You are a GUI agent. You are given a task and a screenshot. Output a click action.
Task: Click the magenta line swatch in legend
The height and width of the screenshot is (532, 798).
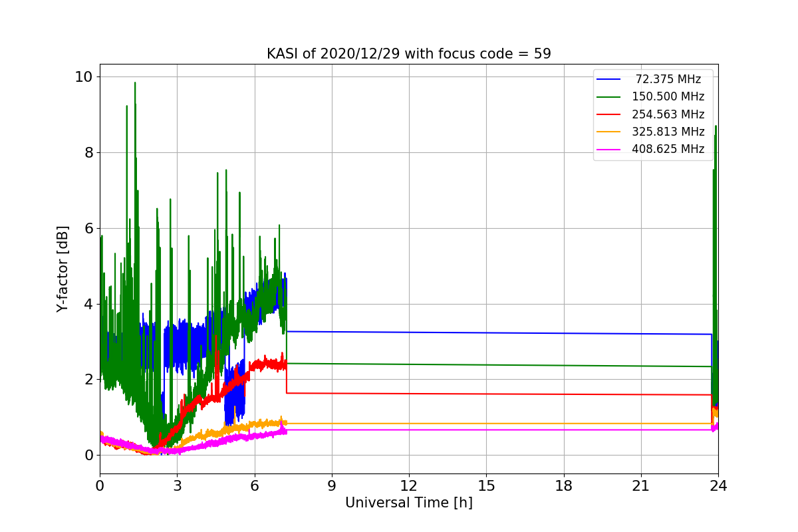608,149
